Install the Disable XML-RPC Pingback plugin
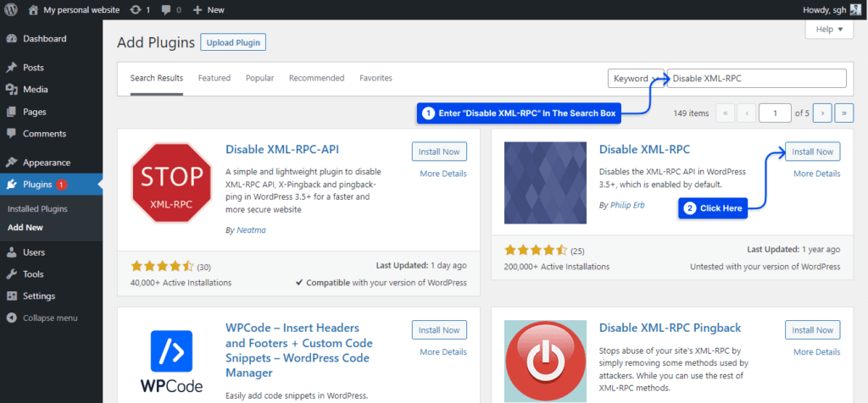 point(813,330)
